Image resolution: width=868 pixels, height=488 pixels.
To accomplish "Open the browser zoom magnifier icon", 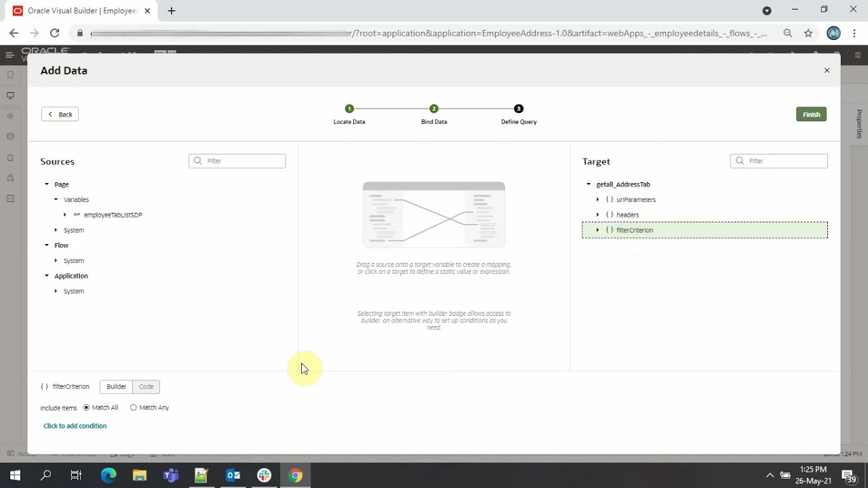I will (787, 33).
